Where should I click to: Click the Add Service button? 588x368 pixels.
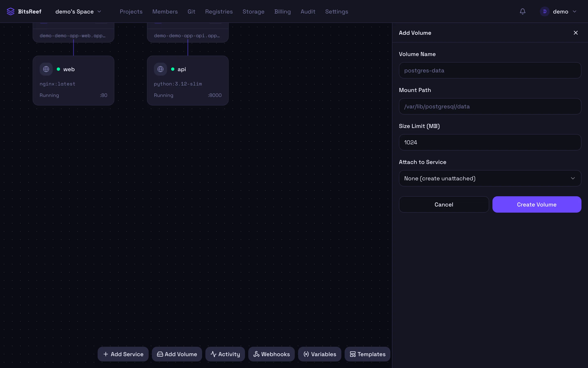[123, 354]
